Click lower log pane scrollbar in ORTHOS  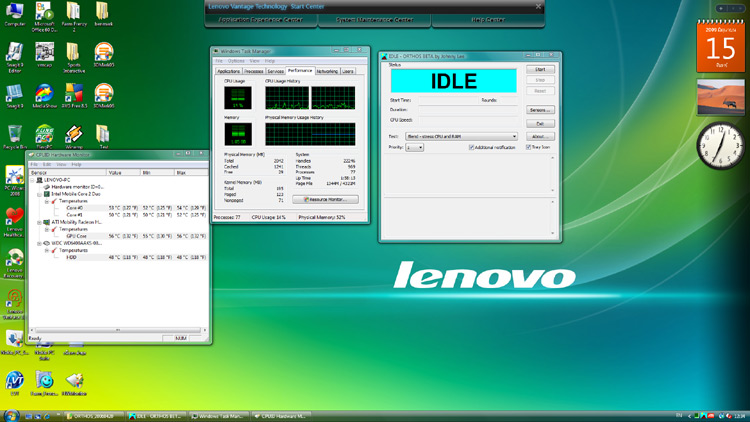(553, 217)
